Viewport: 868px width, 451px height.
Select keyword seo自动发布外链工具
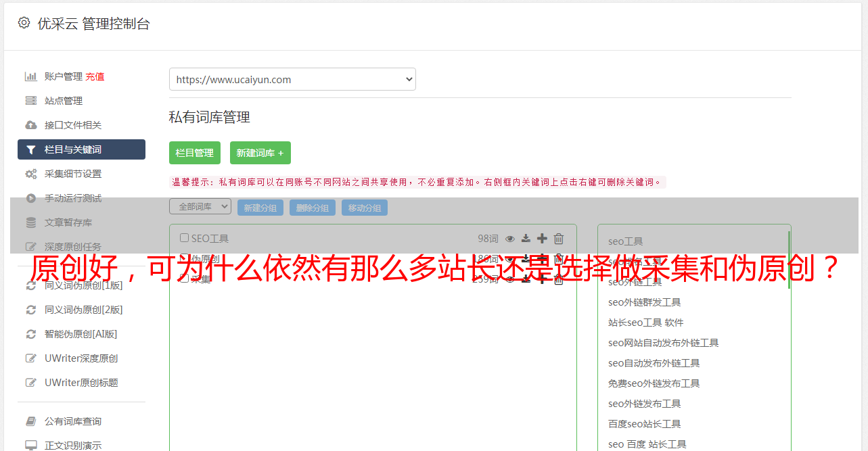(654, 363)
